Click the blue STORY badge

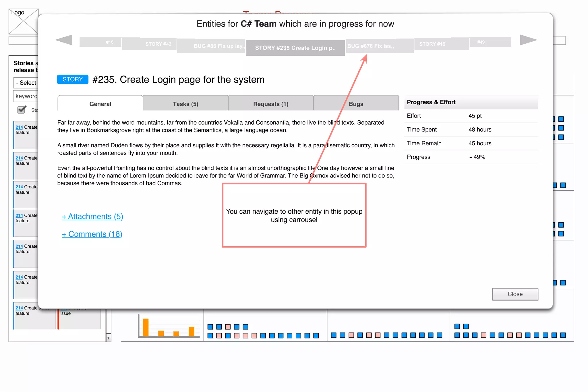point(72,80)
